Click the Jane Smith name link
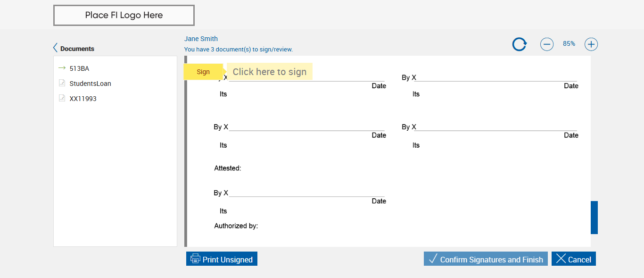 [201, 39]
